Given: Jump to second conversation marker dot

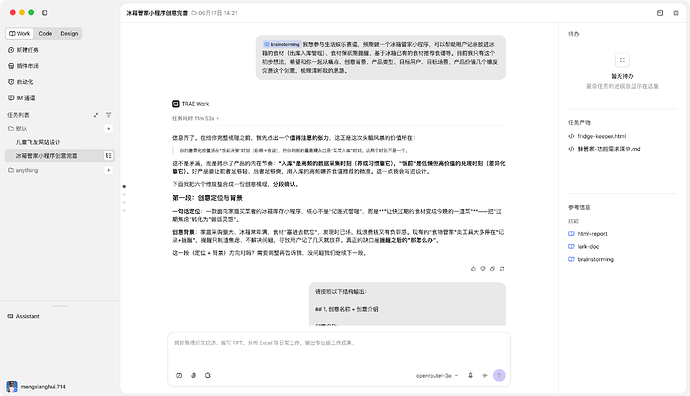Looking at the screenshot, I should click(124, 194).
